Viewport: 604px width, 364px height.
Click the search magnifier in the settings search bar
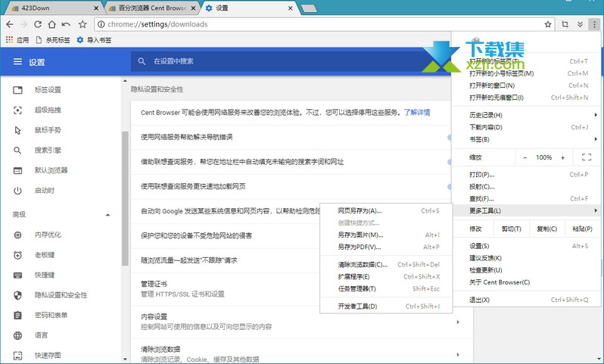142,61
